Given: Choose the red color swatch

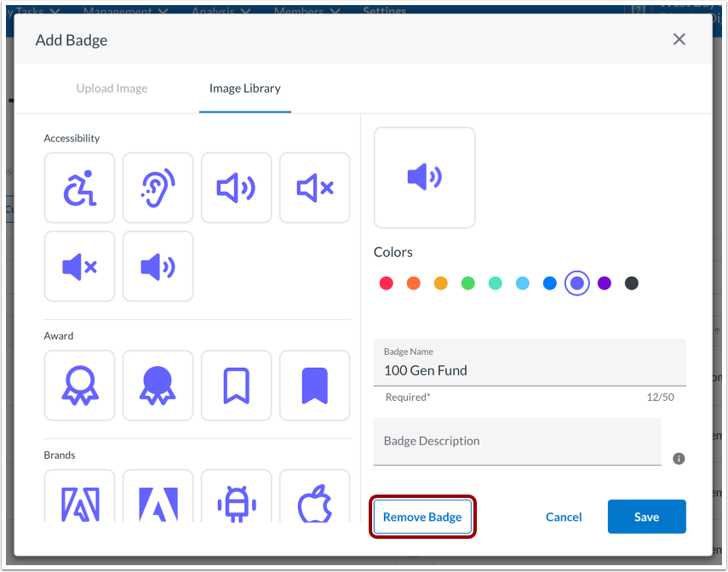Looking at the screenshot, I should coord(387,283).
